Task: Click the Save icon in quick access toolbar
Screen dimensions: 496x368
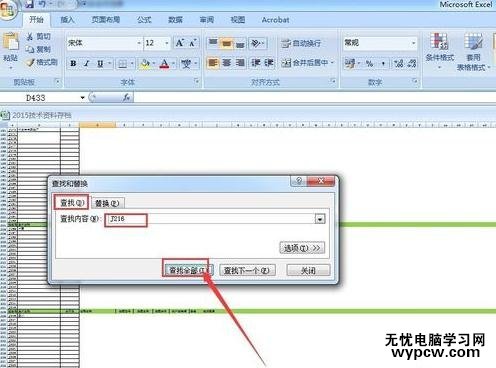Action: (29, 4)
